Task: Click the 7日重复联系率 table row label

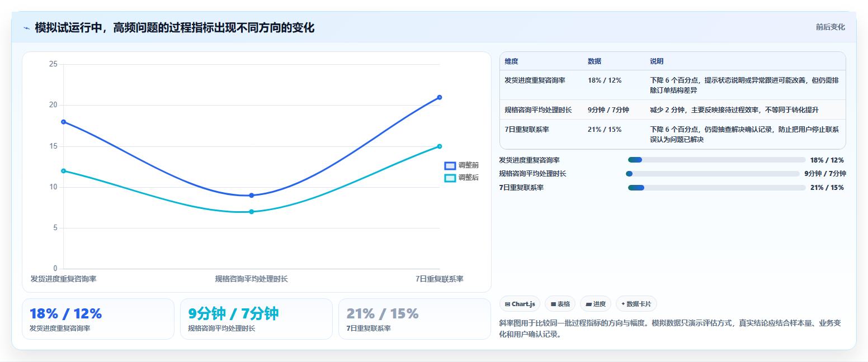Action: (x=527, y=130)
